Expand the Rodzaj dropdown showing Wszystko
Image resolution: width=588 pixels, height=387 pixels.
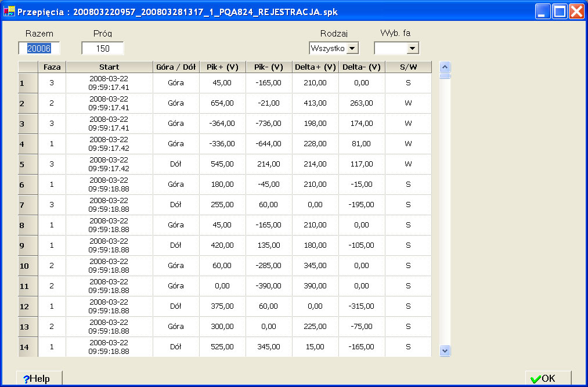pos(352,48)
